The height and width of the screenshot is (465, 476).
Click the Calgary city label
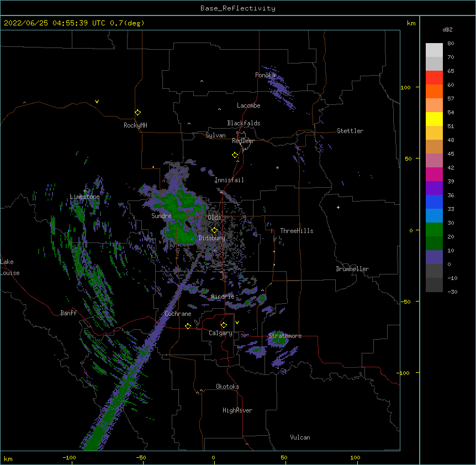pos(220,333)
